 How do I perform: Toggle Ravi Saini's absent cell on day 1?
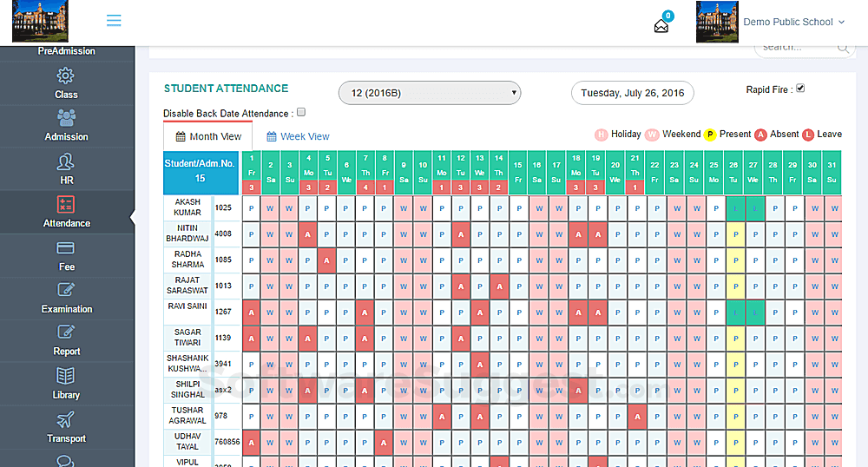252,312
